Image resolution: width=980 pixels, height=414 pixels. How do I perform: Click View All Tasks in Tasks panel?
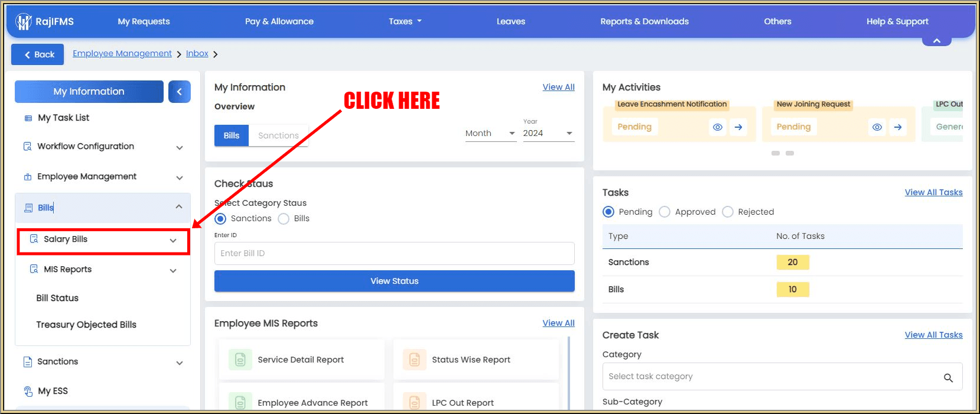pyautogui.click(x=934, y=192)
